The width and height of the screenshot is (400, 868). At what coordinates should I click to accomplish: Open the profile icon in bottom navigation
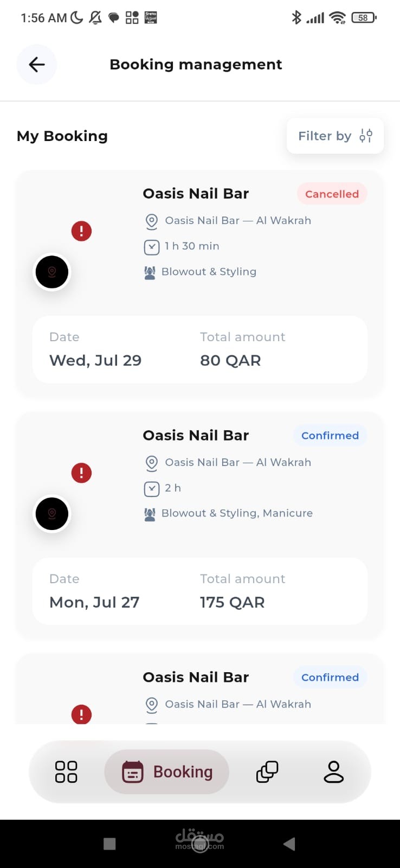pos(333,771)
